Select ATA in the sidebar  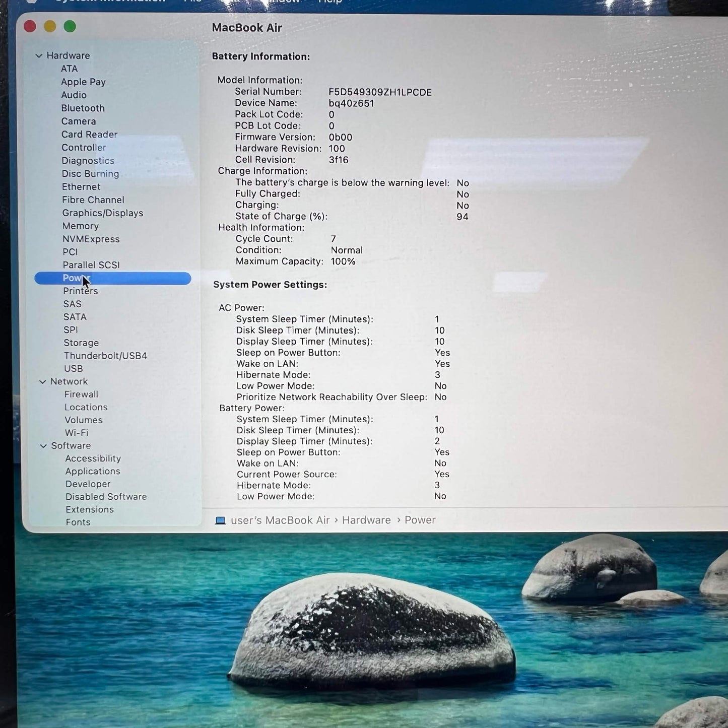tap(70, 69)
